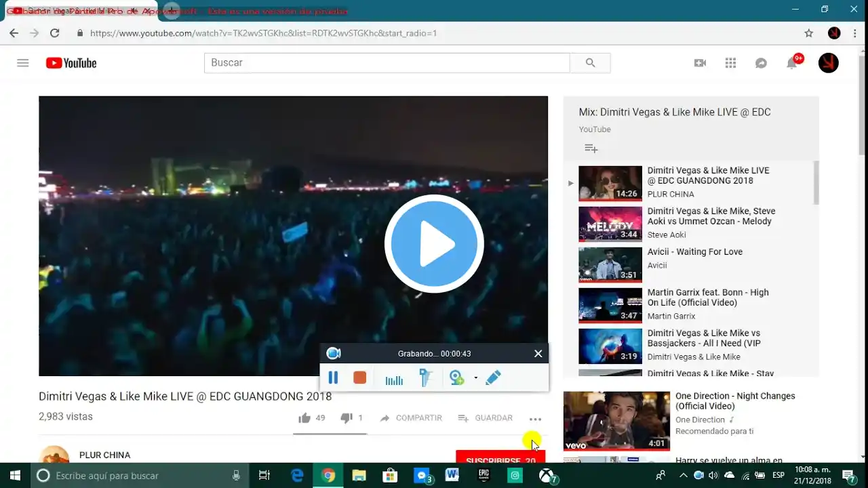Bookmark this page with the star icon
This screenshot has width=868, height=488.
808,33
